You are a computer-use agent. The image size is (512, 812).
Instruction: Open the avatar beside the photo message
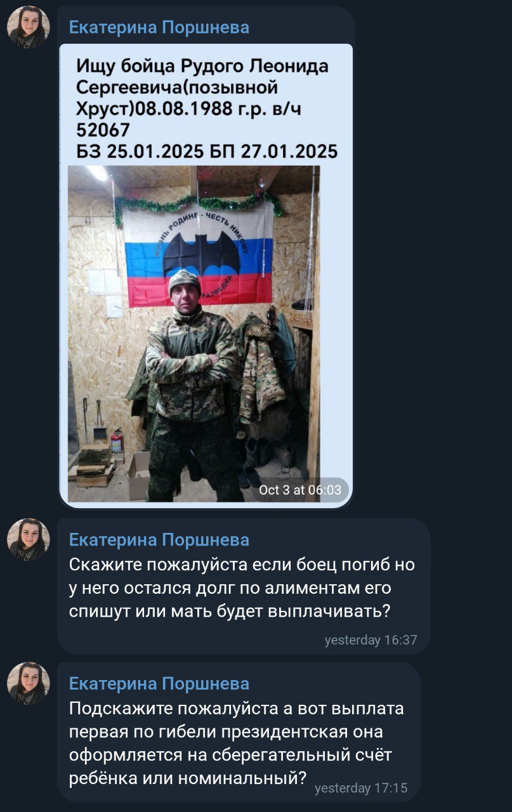29,27
